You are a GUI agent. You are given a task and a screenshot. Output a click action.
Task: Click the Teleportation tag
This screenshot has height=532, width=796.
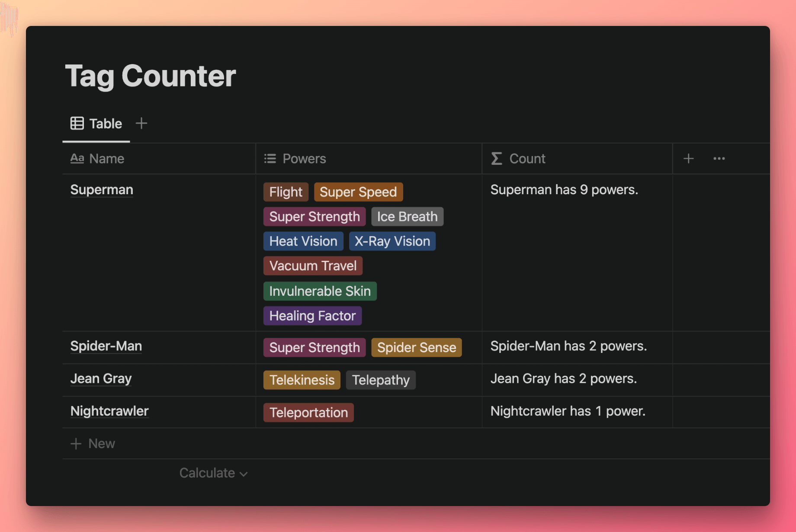308,413
